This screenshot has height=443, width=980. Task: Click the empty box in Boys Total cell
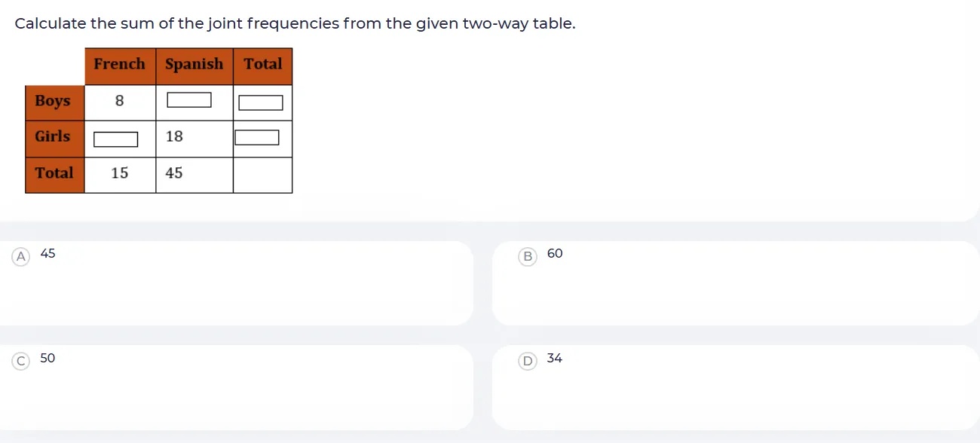(x=262, y=102)
